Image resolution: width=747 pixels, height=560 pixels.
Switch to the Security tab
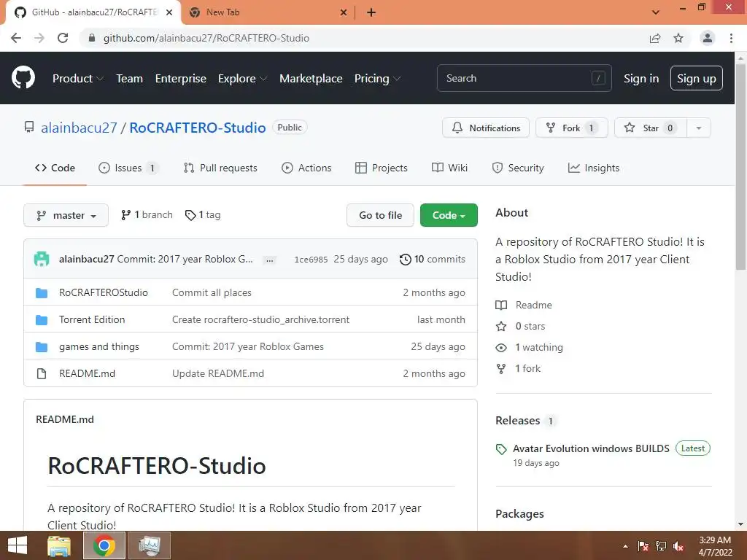pos(517,168)
